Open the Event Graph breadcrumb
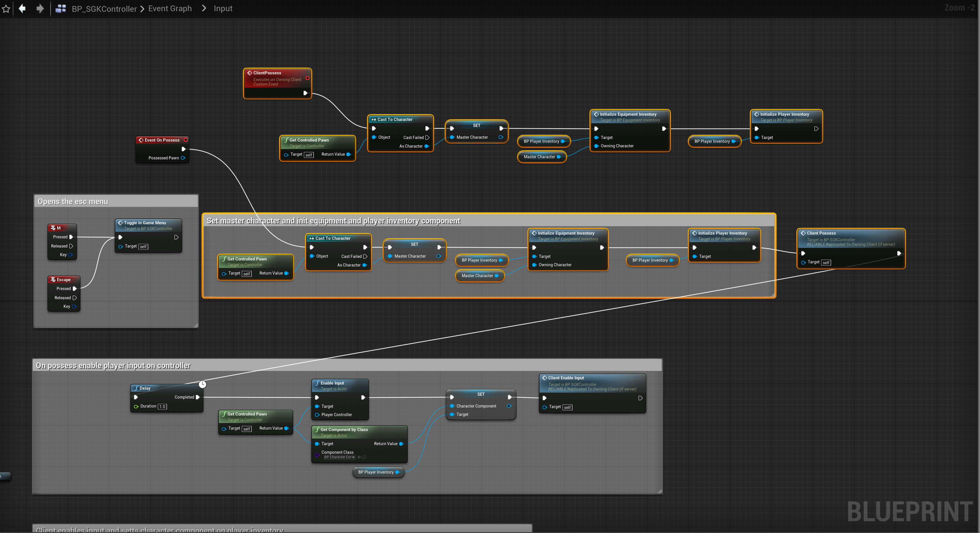980x533 pixels. pyautogui.click(x=170, y=8)
